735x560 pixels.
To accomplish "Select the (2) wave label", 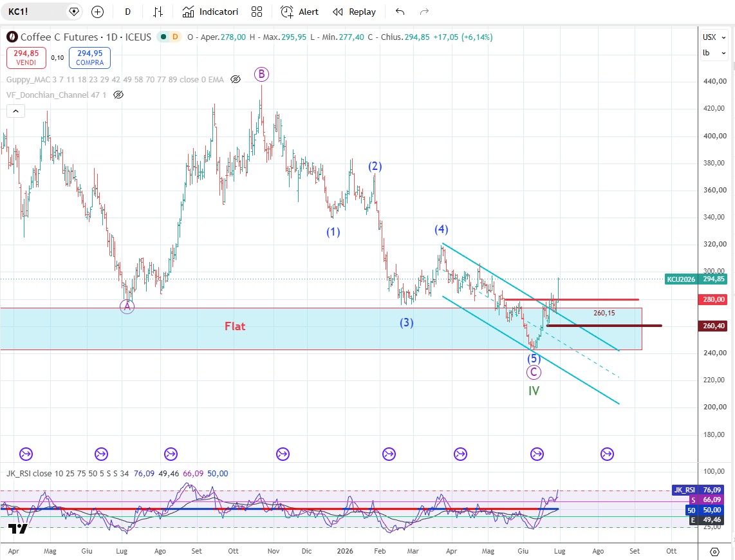I will click(x=375, y=166).
